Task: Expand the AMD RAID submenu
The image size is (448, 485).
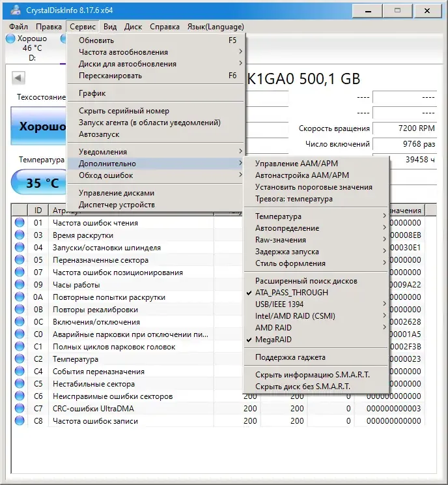Action: [x=316, y=328]
